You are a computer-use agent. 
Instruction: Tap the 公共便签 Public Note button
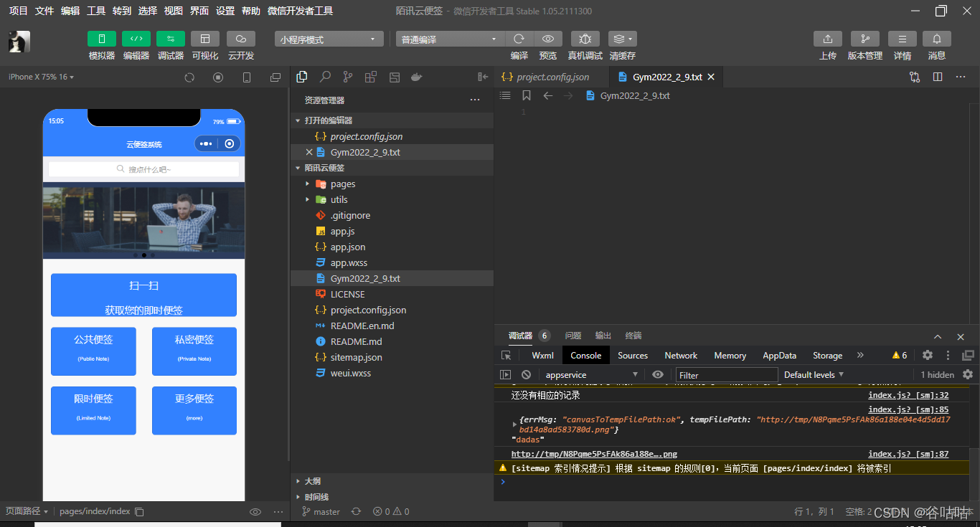point(93,351)
